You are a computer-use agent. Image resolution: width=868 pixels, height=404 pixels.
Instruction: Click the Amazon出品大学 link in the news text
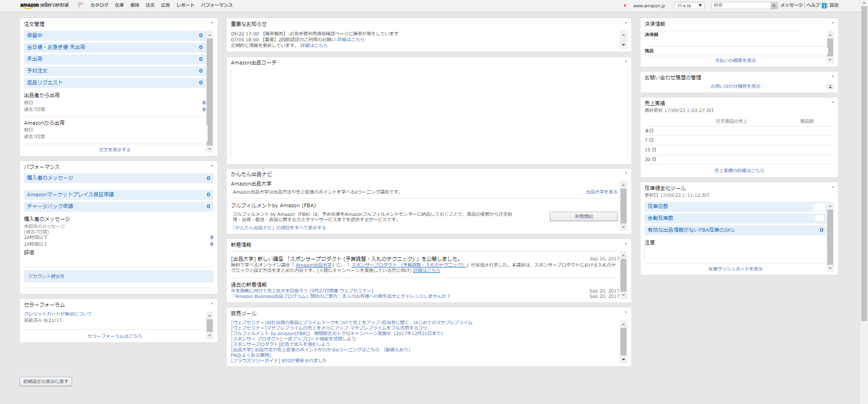point(314,265)
